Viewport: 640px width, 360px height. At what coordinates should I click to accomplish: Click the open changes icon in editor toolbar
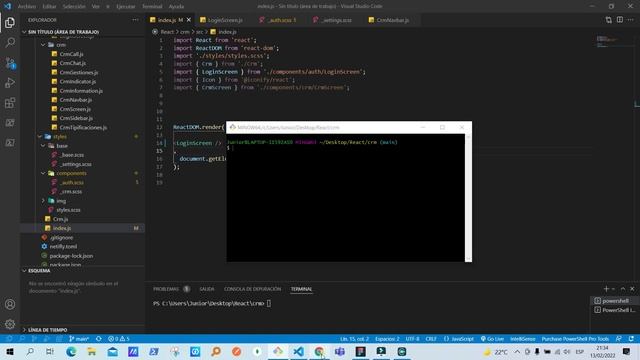tap(609, 20)
